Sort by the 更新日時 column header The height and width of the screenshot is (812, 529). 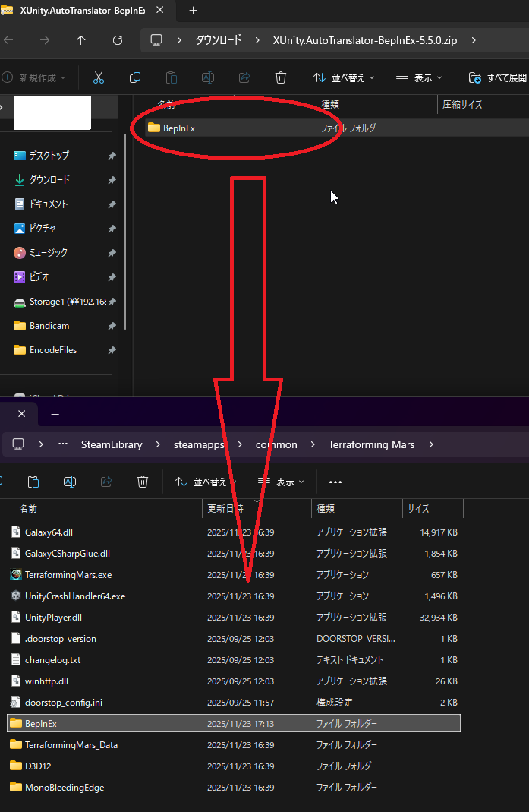225,508
